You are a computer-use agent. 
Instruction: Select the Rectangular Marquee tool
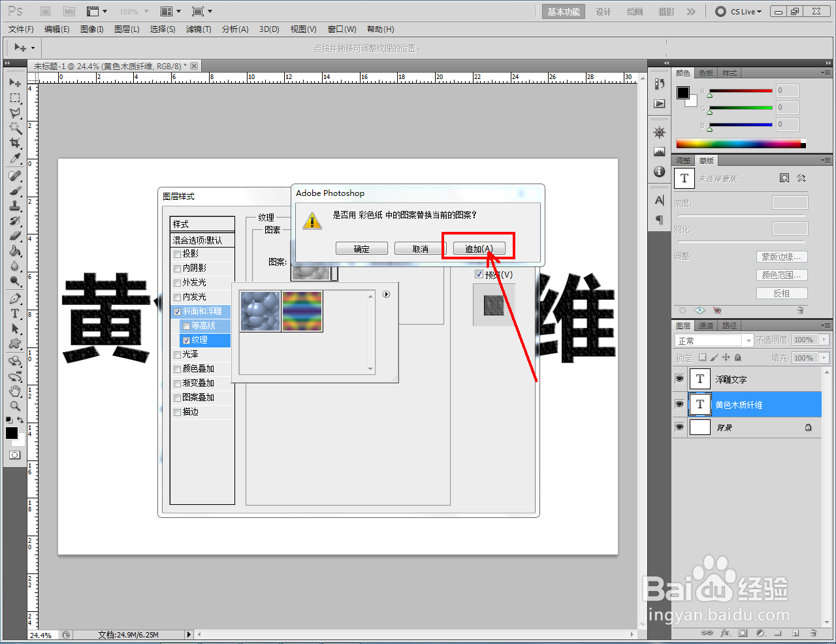(15, 98)
